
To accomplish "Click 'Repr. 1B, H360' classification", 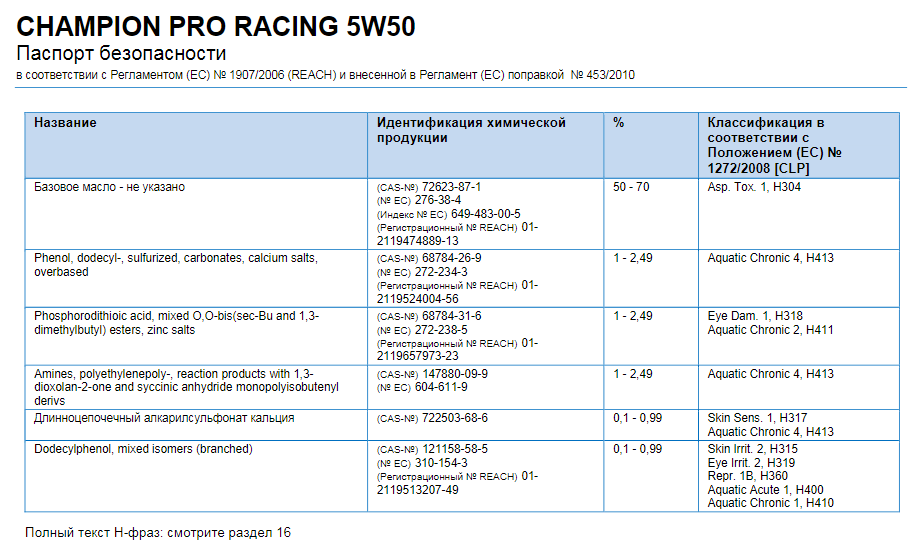I will coord(748,476).
